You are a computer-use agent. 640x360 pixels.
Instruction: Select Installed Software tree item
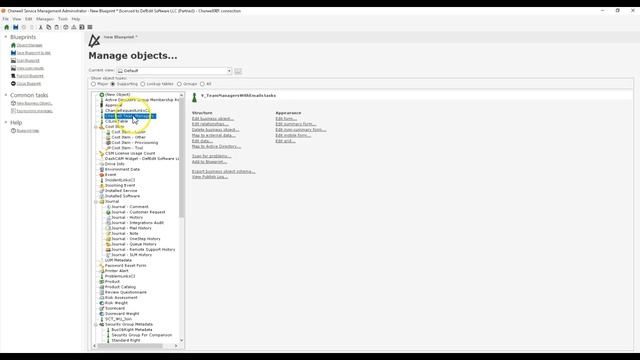pos(122,196)
